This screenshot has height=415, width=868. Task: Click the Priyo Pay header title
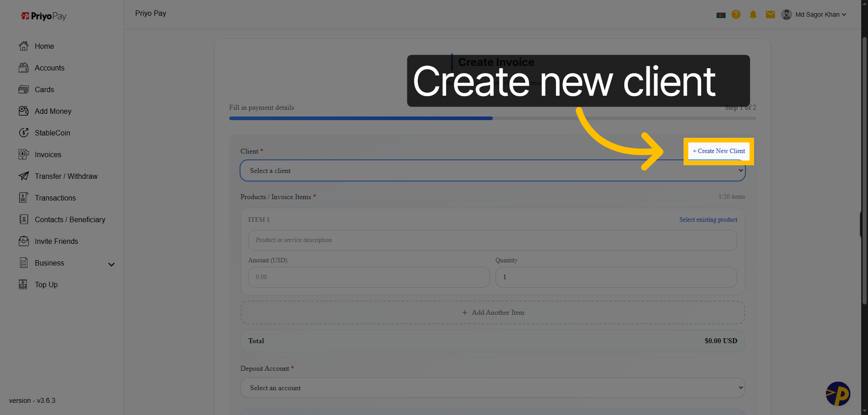tap(151, 14)
